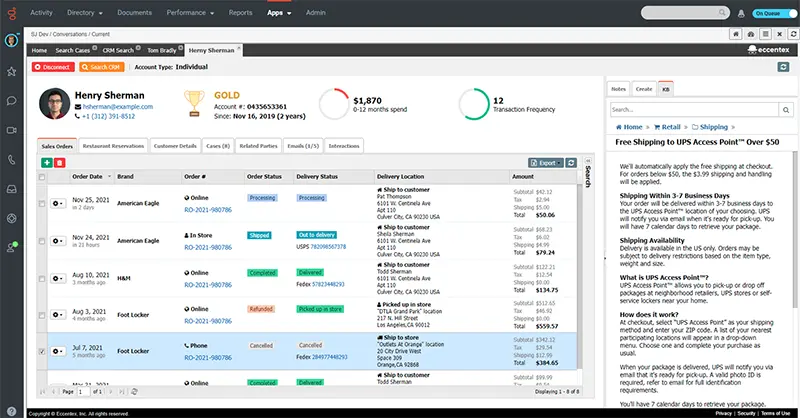The image size is (800, 418).
Task: Click the home icon in breadcrumb toolbar
Action: pos(736,34)
